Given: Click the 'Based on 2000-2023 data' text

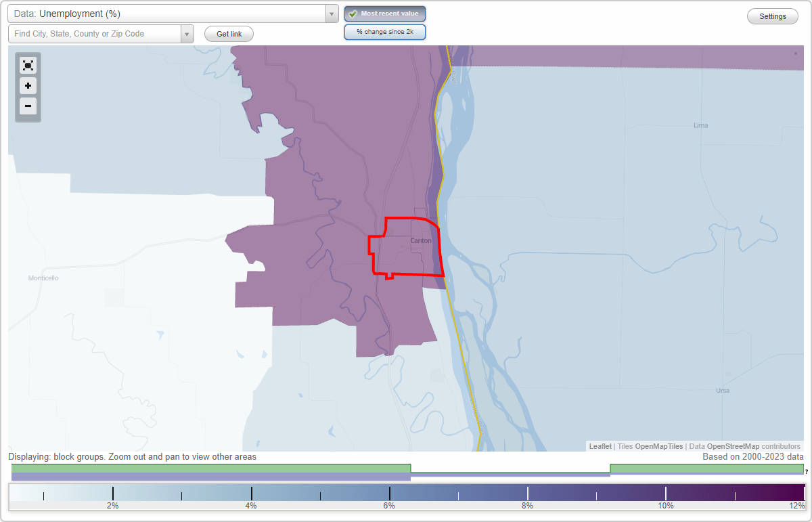Looking at the screenshot, I should coord(753,457).
